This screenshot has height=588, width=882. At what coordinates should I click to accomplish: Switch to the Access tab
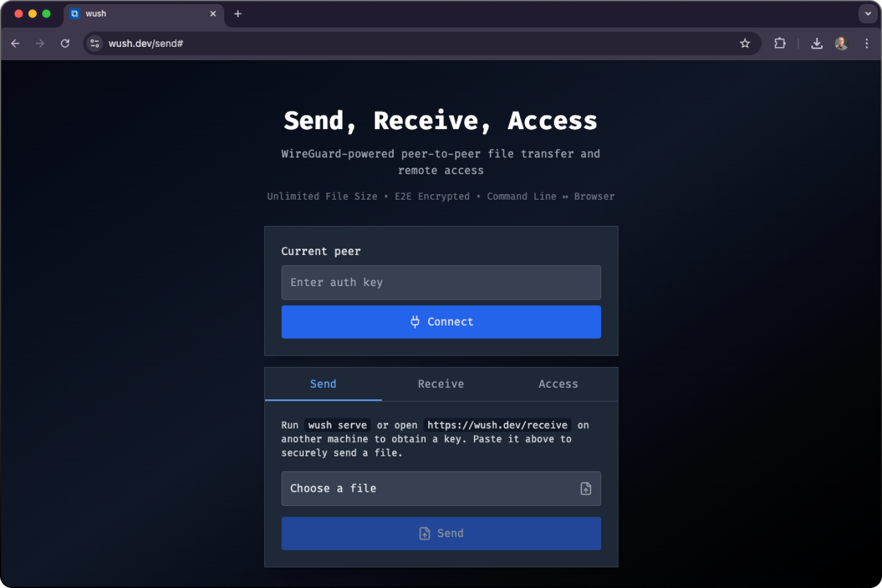[x=558, y=384]
